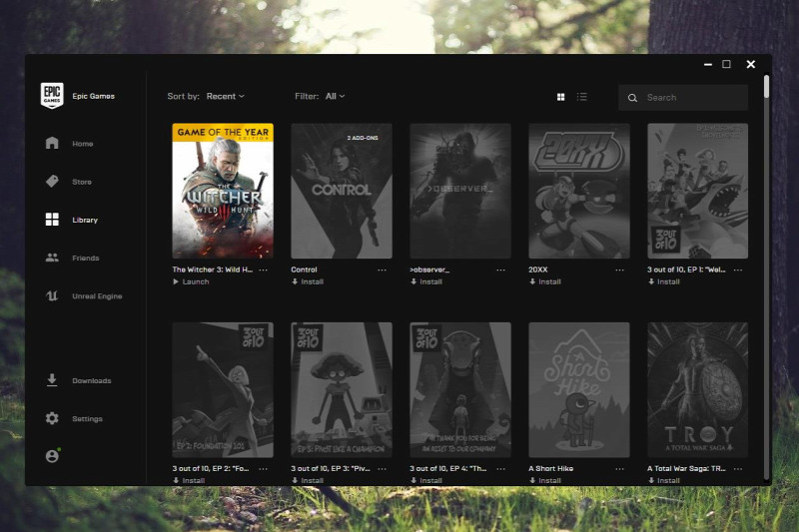Click the TROY Total War Saga cover
The height and width of the screenshot is (532, 799).
pyautogui.click(x=697, y=390)
